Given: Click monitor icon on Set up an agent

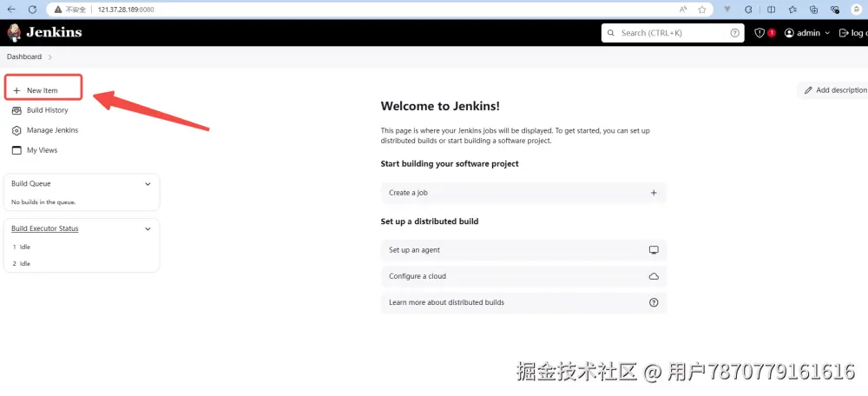Looking at the screenshot, I should 654,250.
